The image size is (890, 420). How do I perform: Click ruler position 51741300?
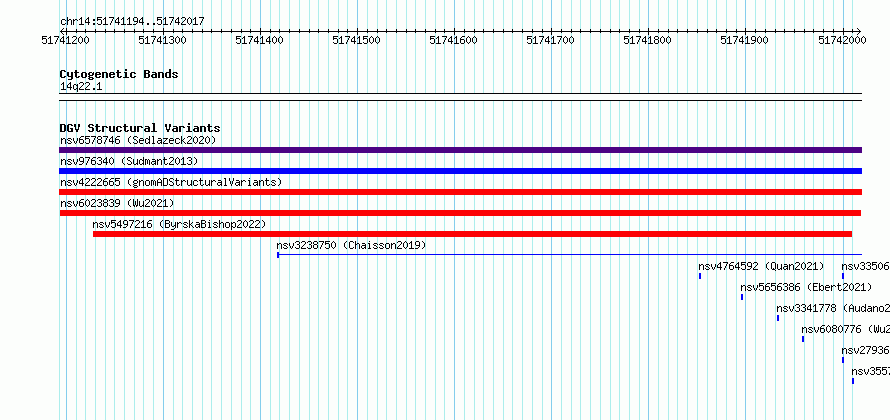point(163,40)
